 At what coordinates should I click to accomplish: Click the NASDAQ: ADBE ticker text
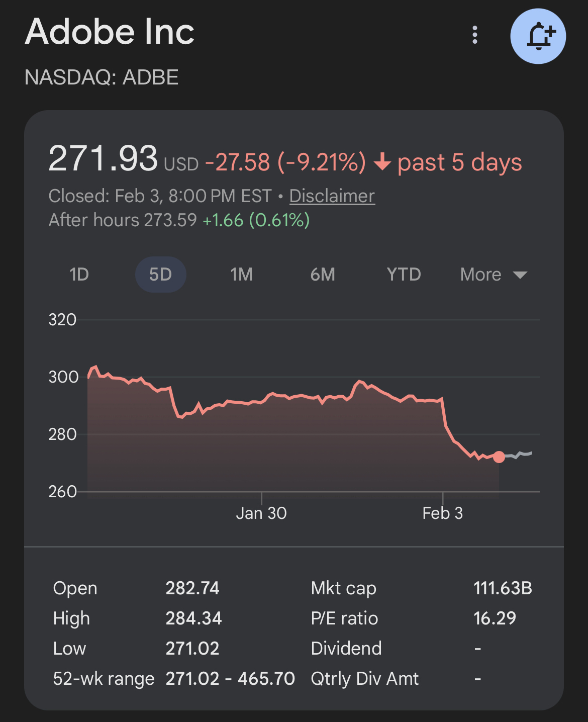coord(102,77)
